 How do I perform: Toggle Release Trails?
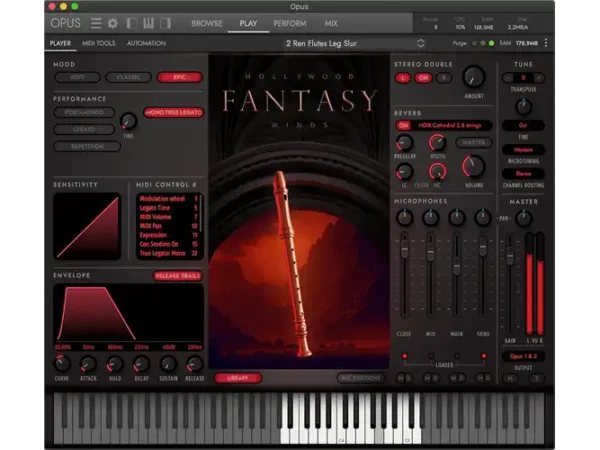pyautogui.click(x=178, y=276)
